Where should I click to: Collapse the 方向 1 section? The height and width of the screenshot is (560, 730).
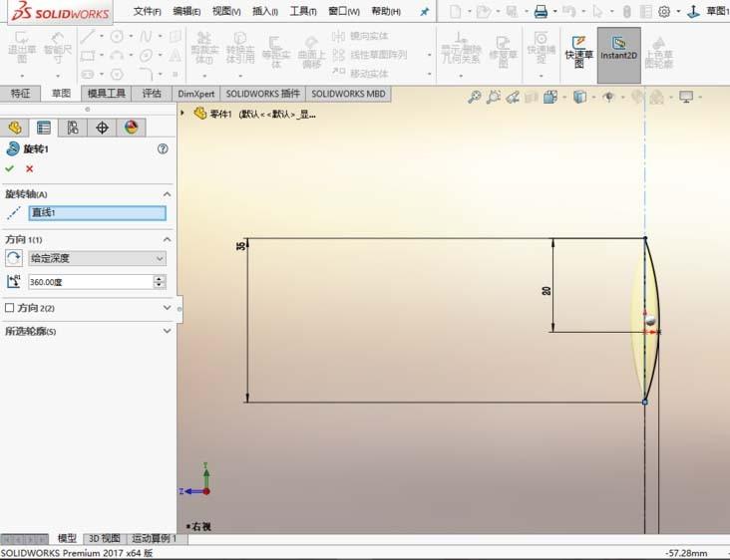167,239
